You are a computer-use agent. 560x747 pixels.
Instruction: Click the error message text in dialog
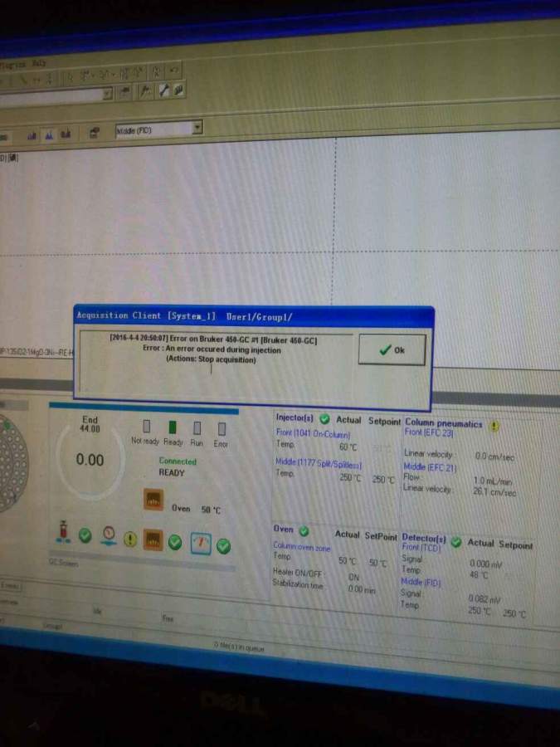[212, 349]
